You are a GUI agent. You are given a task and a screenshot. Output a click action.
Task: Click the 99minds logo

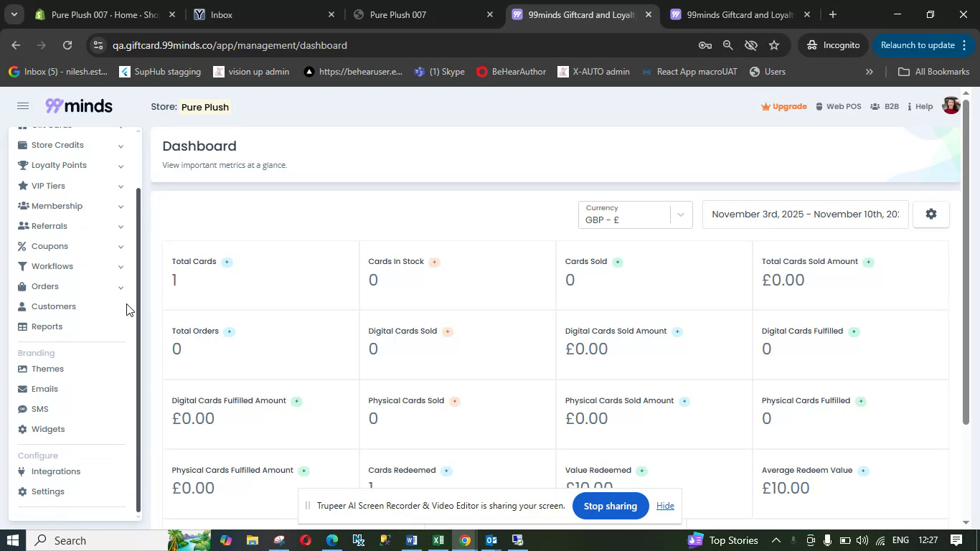tap(79, 106)
